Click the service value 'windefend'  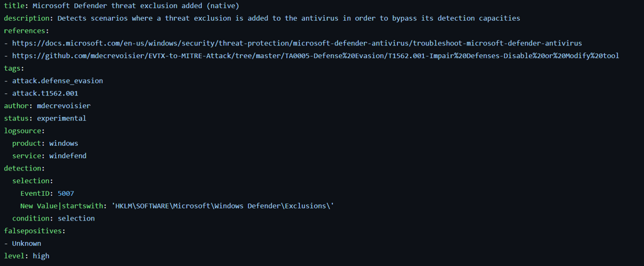click(x=68, y=155)
